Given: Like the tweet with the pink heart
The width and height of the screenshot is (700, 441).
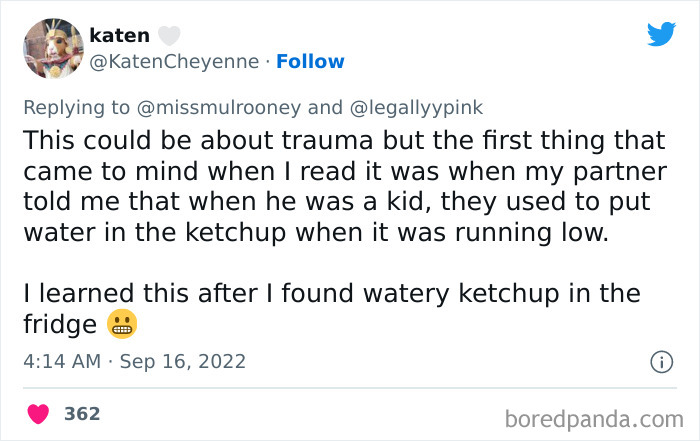Looking at the screenshot, I should pyautogui.click(x=40, y=414).
